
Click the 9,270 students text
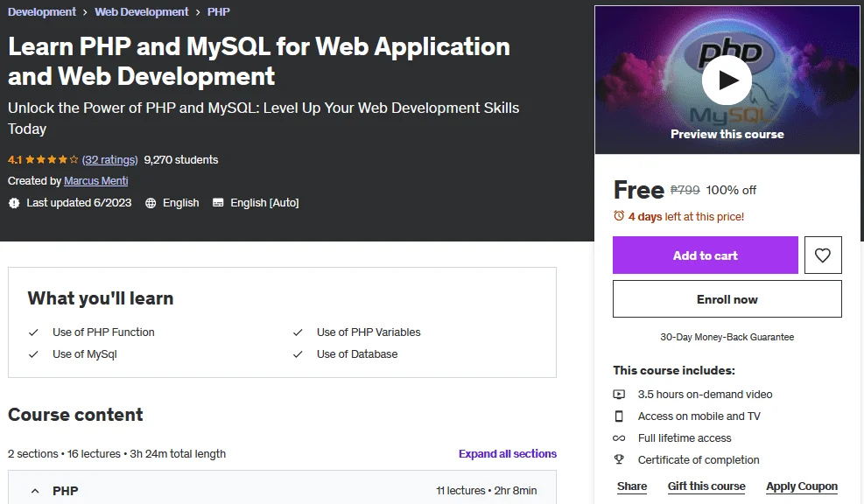coord(180,160)
